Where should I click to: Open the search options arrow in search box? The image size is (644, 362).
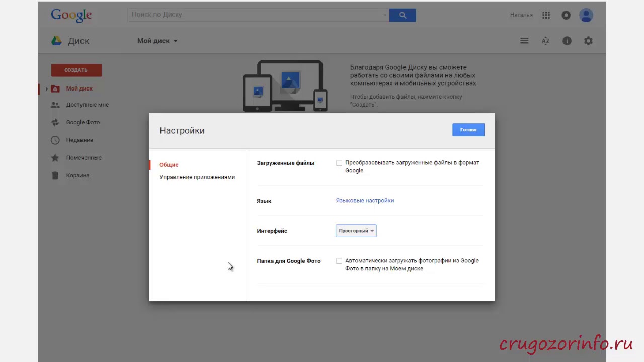coord(385,15)
